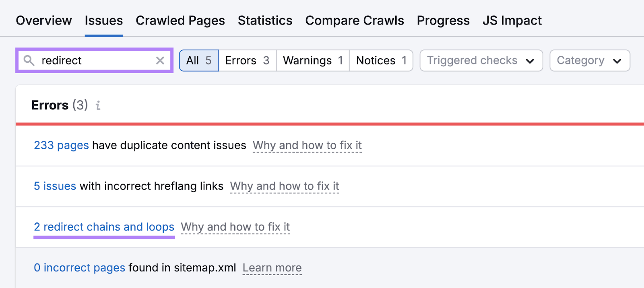The image size is (644, 288).
Task: Click the info icon next to Errors
Action: coord(97,105)
